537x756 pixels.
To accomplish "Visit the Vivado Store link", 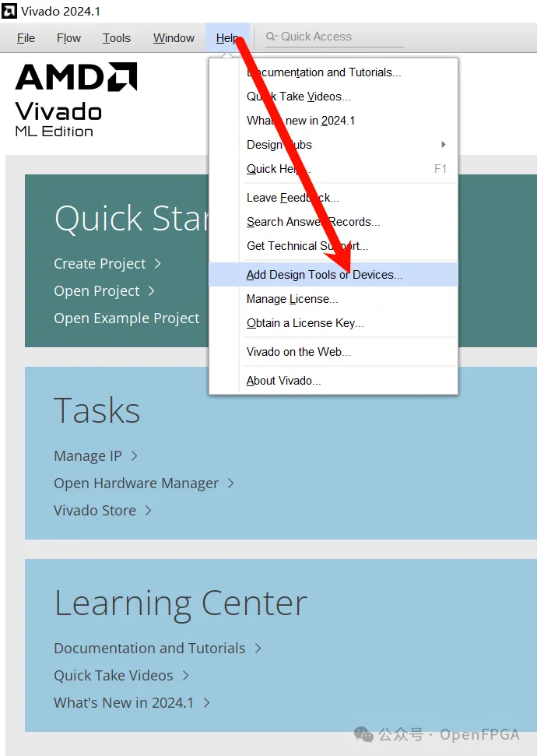I will click(95, 511).
